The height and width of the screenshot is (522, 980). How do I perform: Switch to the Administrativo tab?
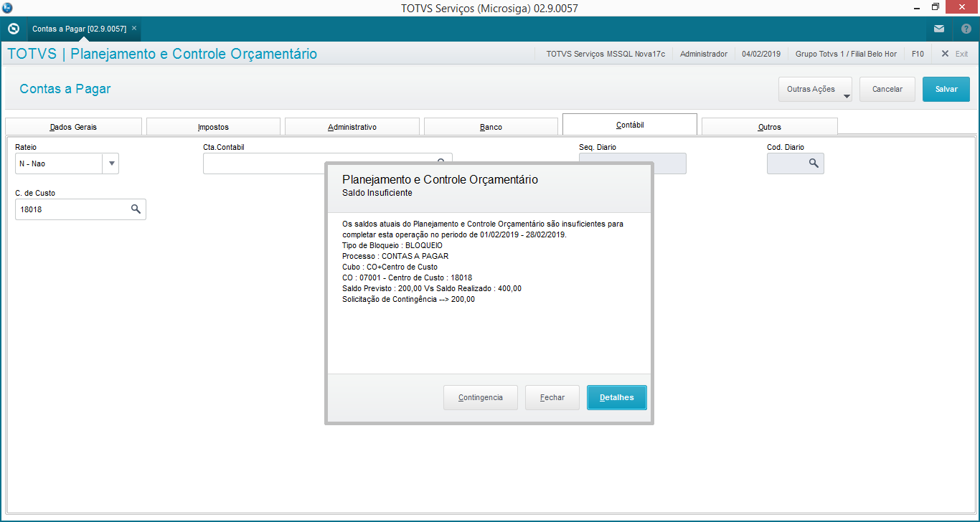[352, 127]
